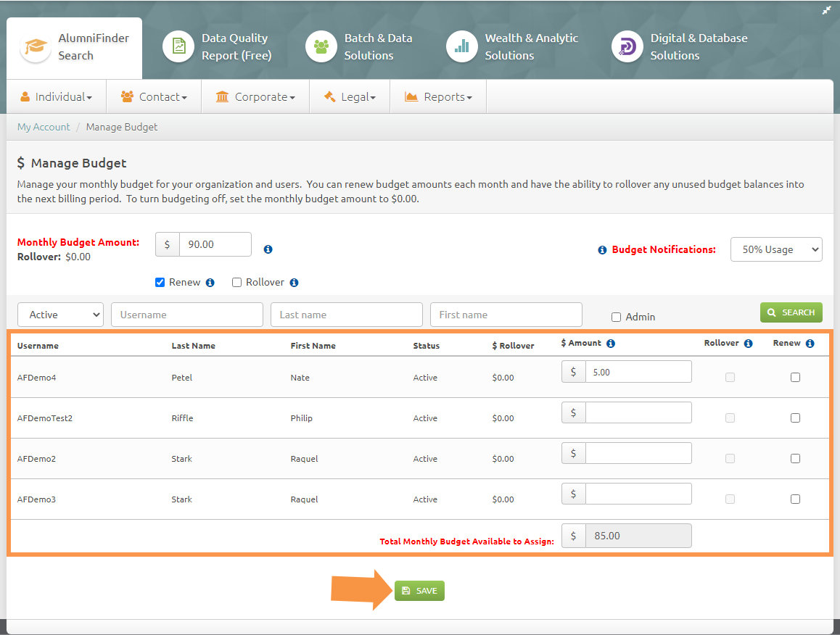Expand the Corporate dropdown menu
Image resolution: width=840 pixels, height=635 pixels.
(x=255, y=97)
